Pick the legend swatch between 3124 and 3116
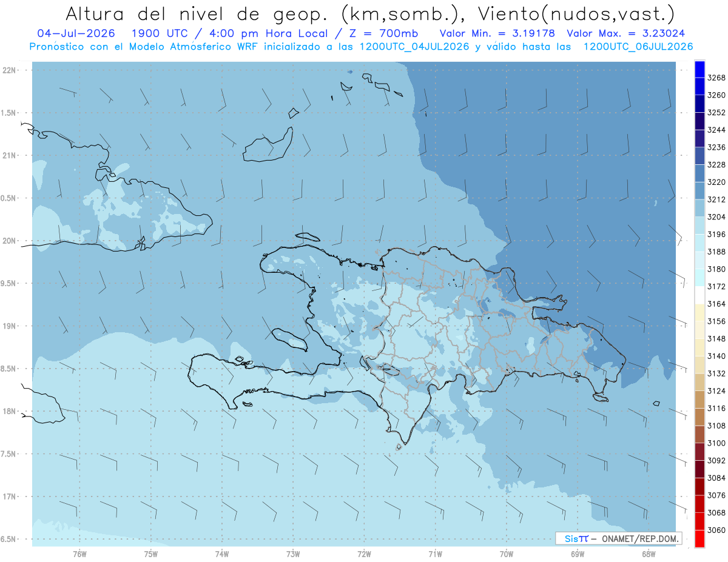The image size is (728, 562). (699, 399)
